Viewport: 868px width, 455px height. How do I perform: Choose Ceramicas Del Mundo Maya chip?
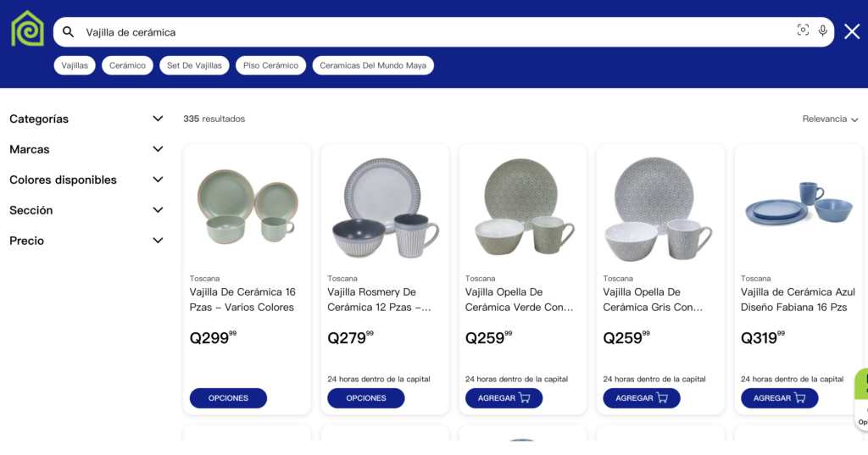373,65
